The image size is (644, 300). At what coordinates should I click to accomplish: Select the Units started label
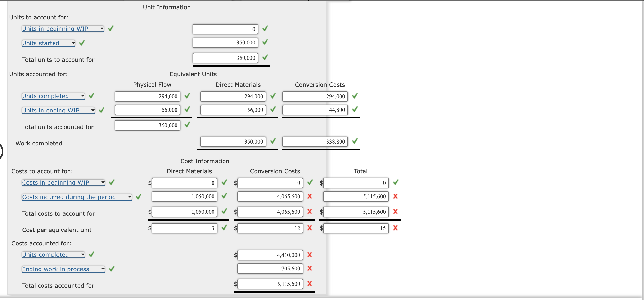pyautogui.click(x=43, y=43)
